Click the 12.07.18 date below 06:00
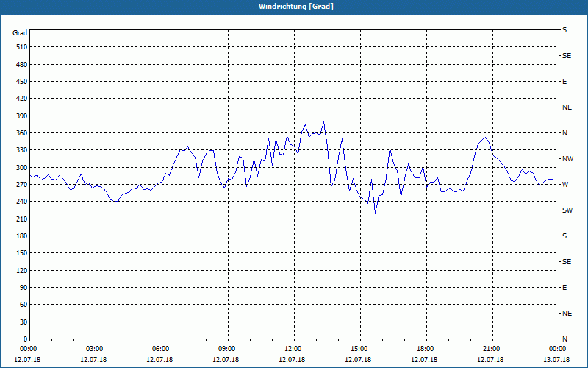The image size is (588, 368). click(x=159, y=360)
